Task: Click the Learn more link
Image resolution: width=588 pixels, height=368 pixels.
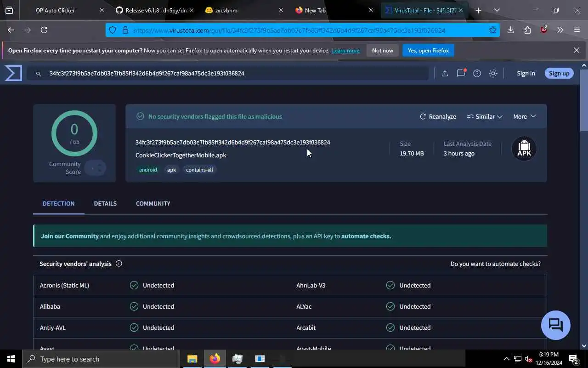Action: pos(346,51)
